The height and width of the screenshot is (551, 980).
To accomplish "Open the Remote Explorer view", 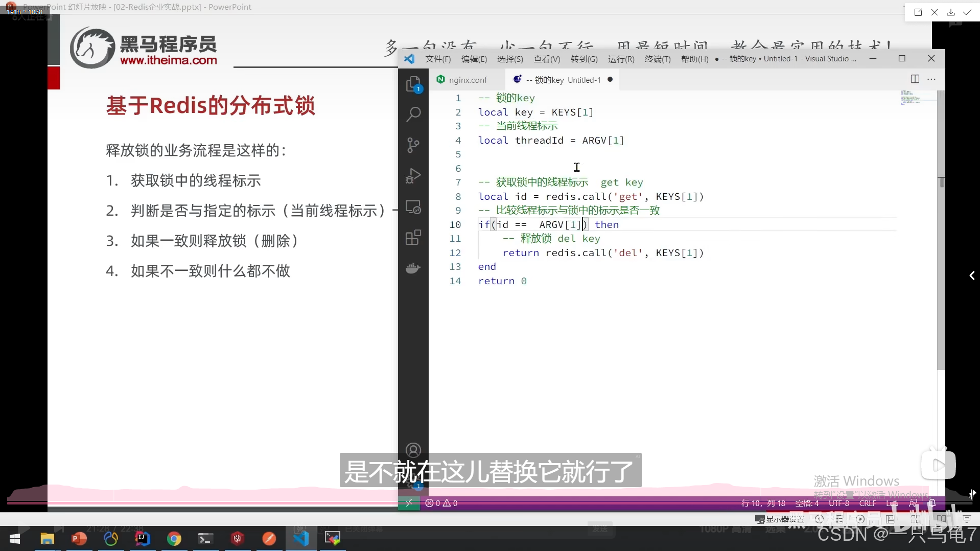I will [413, 207].
